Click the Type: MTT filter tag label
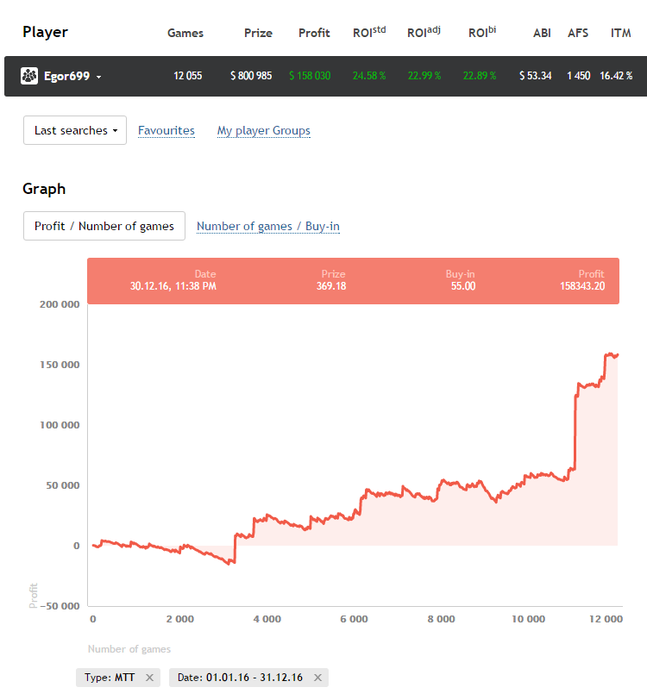This screenshot has height=700, width=647. (109, 678)
